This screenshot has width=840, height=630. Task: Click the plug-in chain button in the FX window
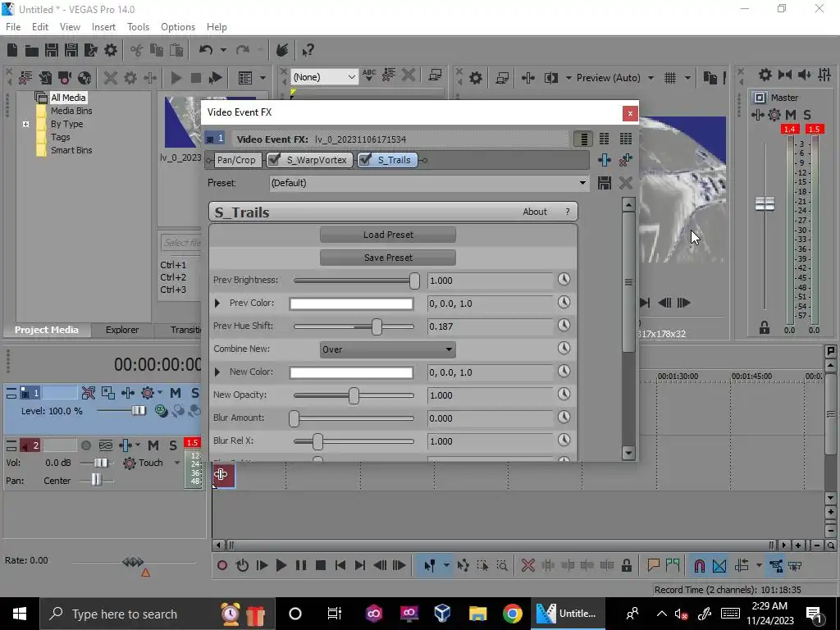[x=605, y=160]
